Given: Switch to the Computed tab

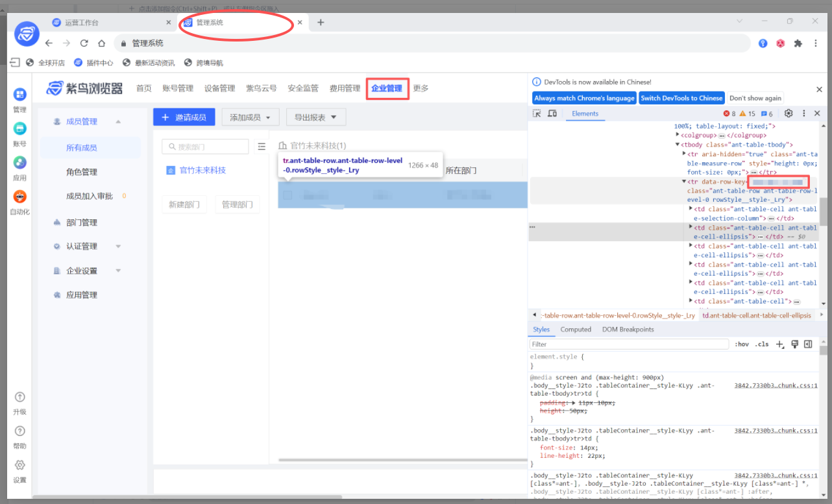Looking at the screenshot, I should tap(576, 330).
